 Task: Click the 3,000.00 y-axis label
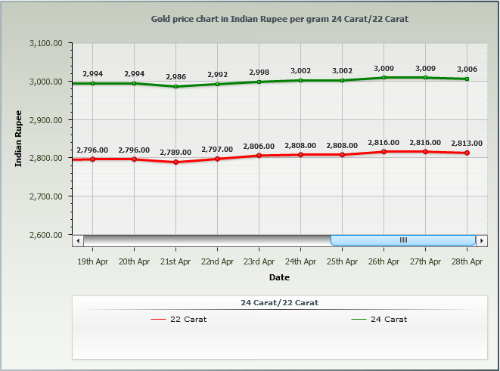coord(46,82)
